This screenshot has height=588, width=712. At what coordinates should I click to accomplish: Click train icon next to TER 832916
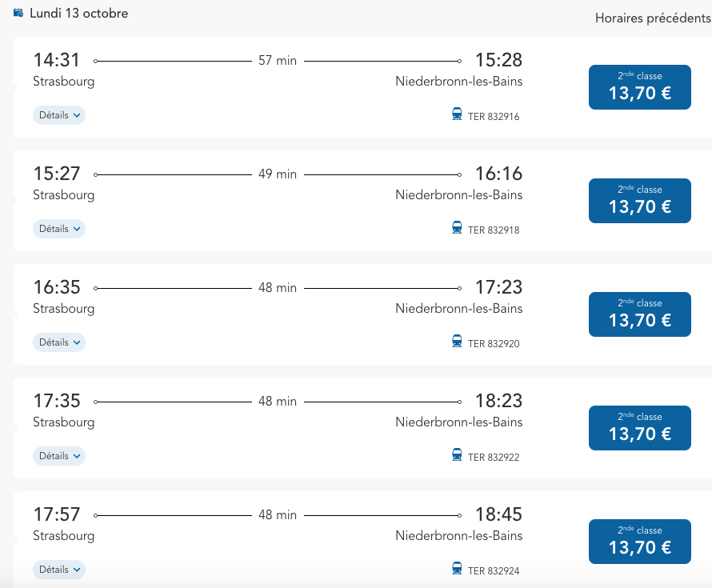coord(457,114)
